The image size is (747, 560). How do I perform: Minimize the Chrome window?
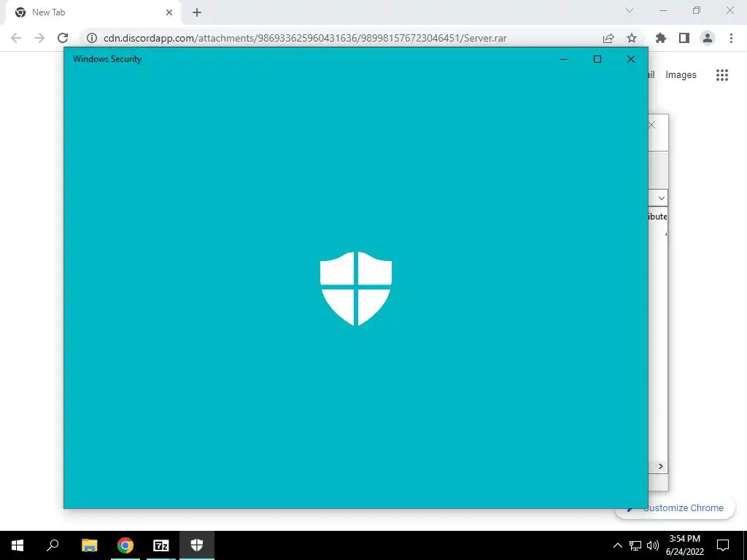click(x=663, y=10)
